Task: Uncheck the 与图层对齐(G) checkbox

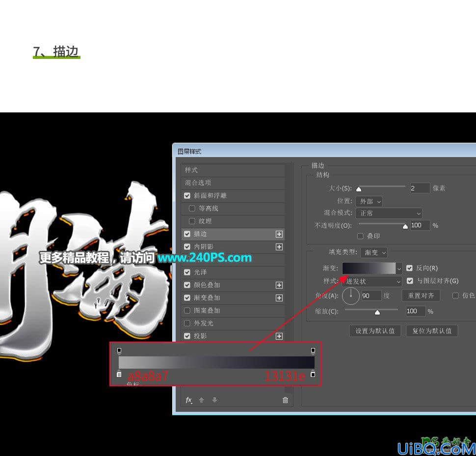Action: pyautogui.click(x=410, y=281)
